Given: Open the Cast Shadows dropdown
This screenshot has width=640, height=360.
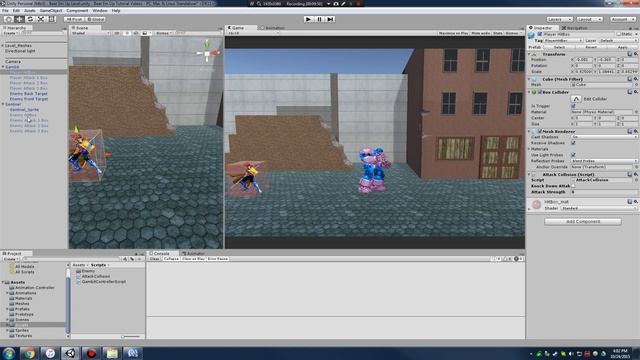Looking at the screenshot, I should point(604,137).
